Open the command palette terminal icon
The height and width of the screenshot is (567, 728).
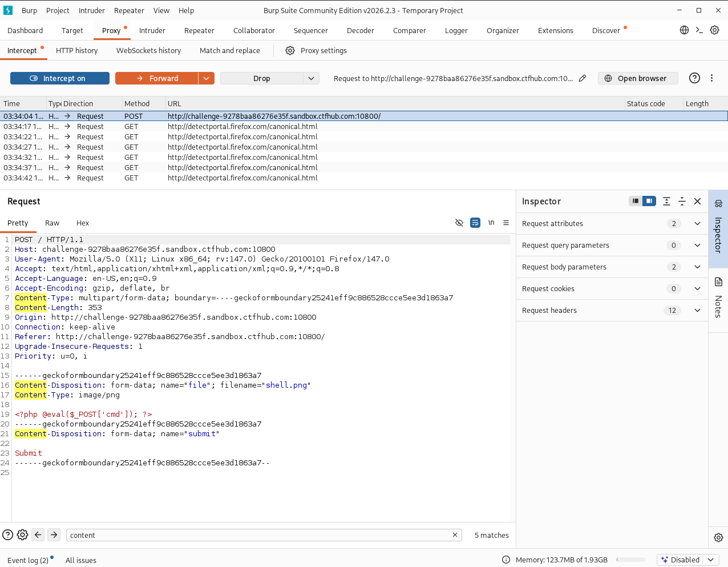699,30
